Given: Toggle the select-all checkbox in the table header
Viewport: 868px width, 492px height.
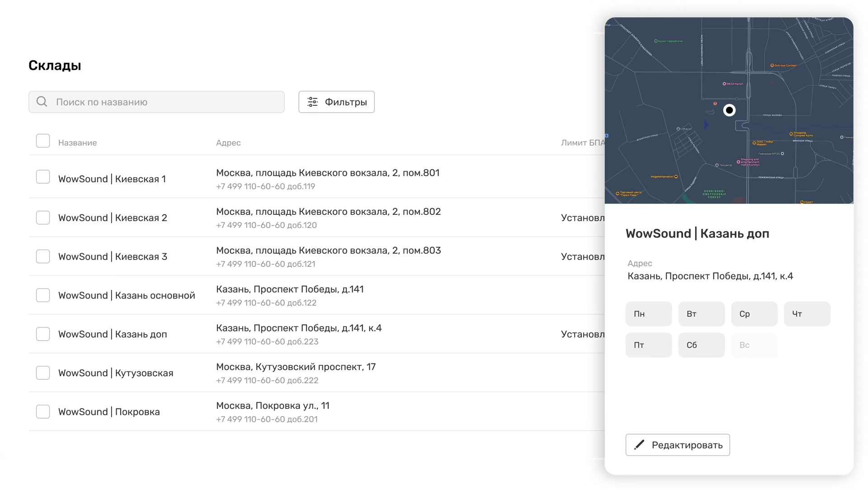Looking at the screenshot, I should (43, 141).
